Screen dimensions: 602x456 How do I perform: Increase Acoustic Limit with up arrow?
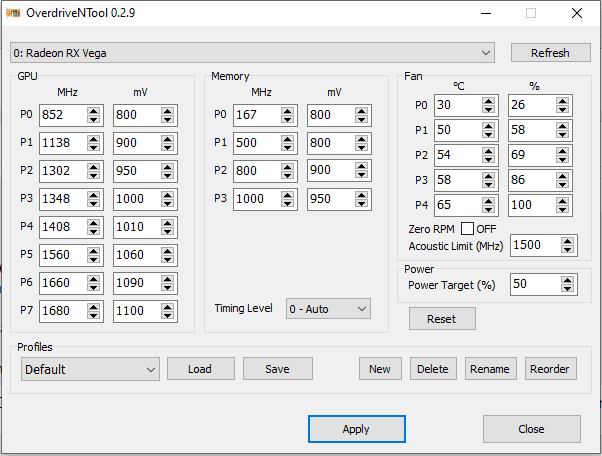pos(567,241)
